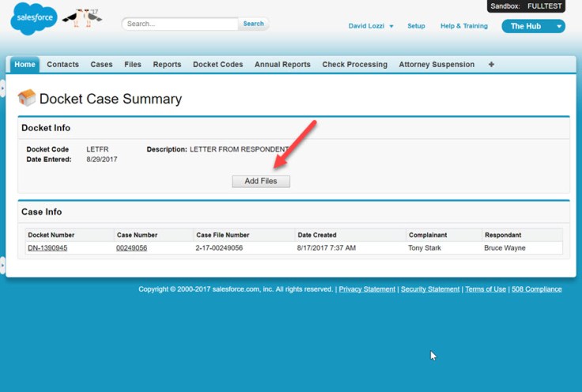Click the Add Files button
Viewport: 582px width, 392px height.
(261, 181)
